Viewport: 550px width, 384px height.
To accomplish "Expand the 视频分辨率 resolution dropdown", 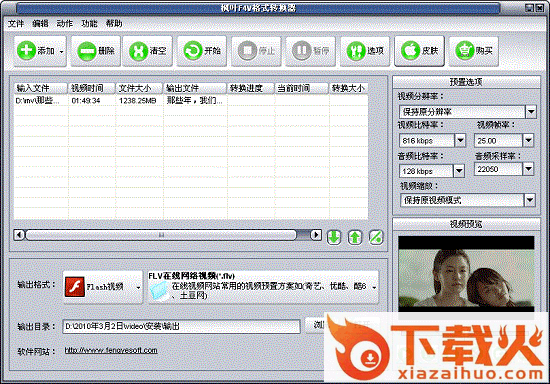I will (x=531, y=112).
